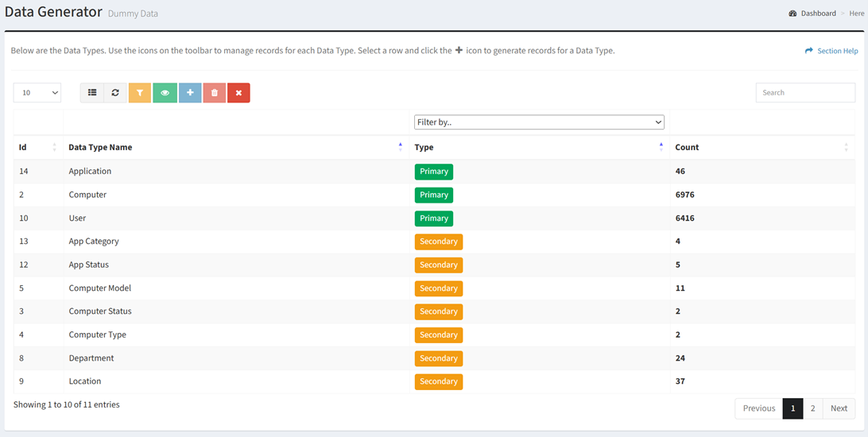Click the pink trash delete icon
The image size is (868, 437).
[x=214, y=93]
